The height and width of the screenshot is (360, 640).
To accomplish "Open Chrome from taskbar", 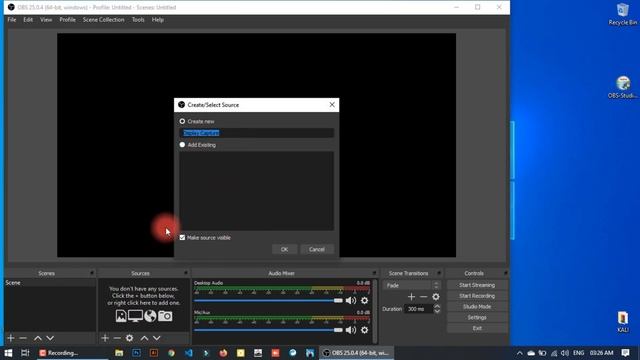I will click(171, 353).
